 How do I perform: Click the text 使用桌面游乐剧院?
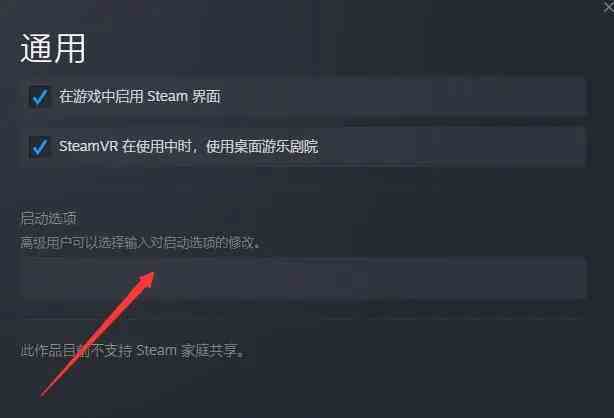click(262, 147)
